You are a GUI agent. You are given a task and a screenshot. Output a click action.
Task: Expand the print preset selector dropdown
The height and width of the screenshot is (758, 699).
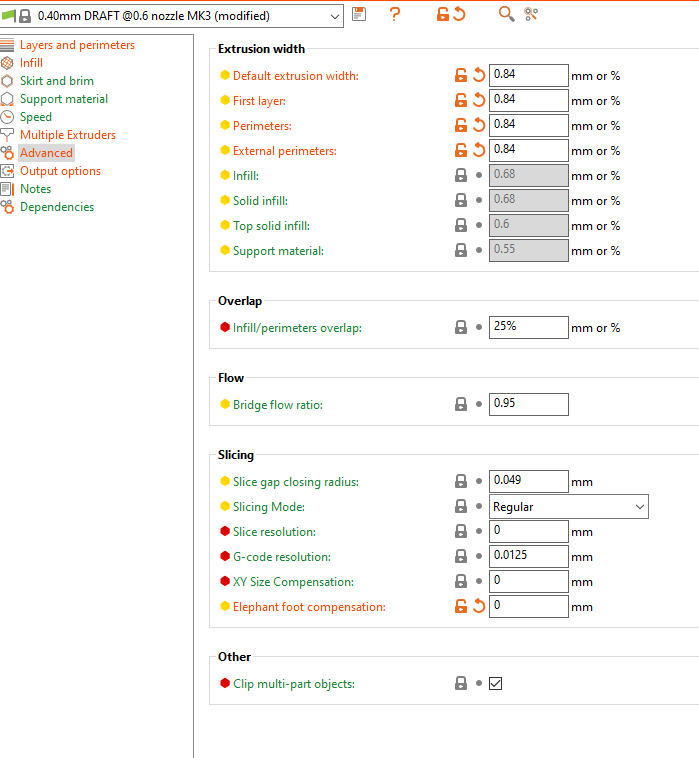333,15
